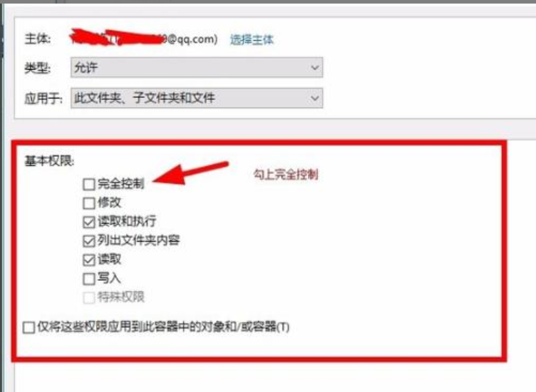The image size is (536, 392).
Task: Click the disabled 特殊权限 checkbox
Action: click(x=89, y=298)
